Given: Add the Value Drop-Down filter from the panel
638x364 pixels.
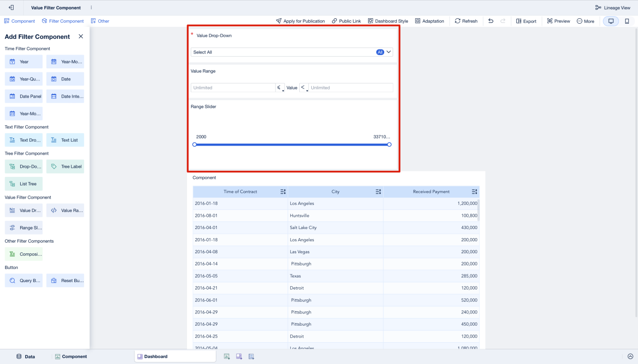Looking at the screenshot, I should 24,210.
